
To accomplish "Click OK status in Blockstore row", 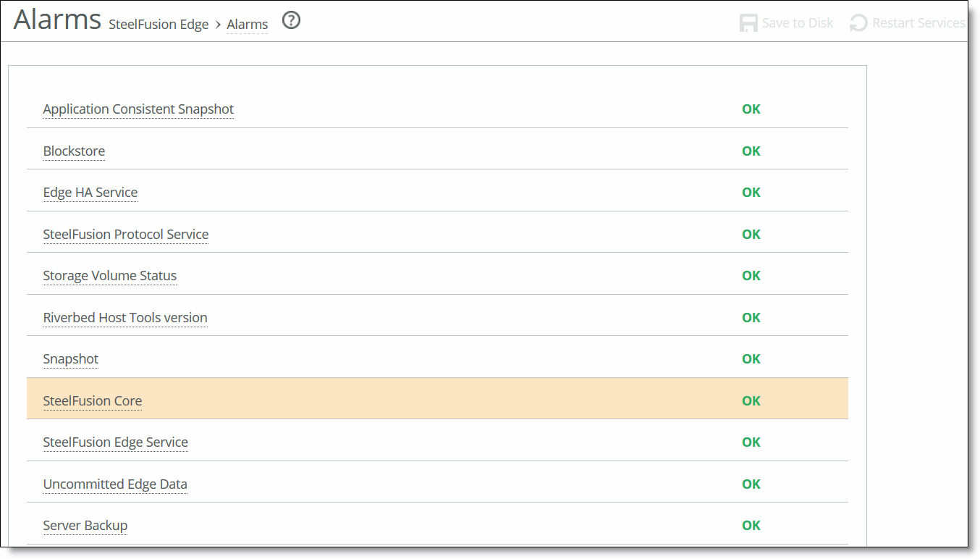I will coord(751,151).
